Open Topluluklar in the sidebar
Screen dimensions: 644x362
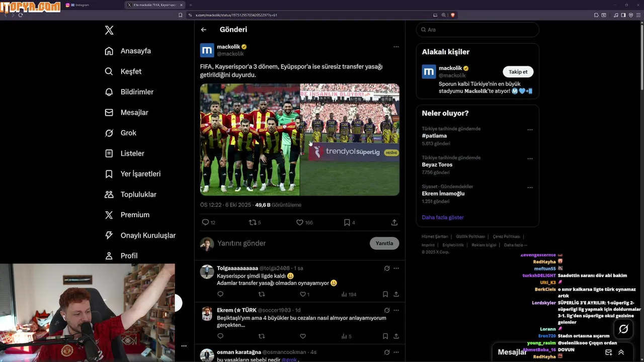tap(130, 195)
